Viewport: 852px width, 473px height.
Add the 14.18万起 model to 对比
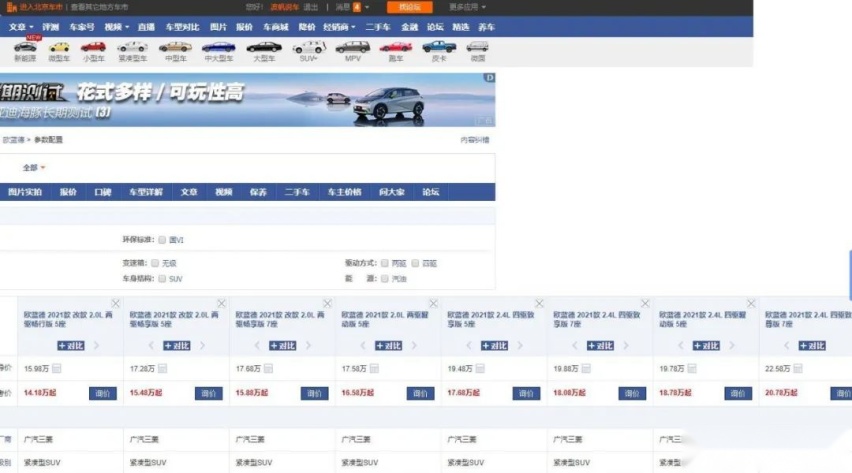tap(71, 345)
